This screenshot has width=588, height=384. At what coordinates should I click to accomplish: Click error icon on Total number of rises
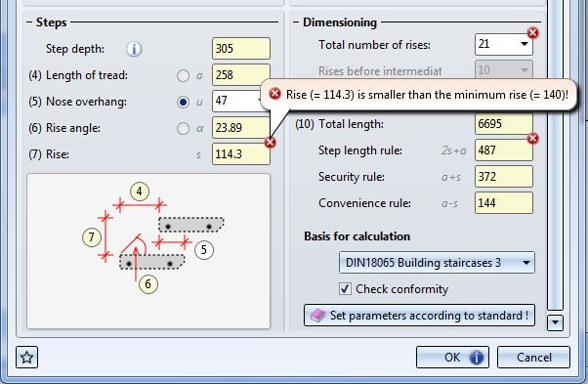533,33
